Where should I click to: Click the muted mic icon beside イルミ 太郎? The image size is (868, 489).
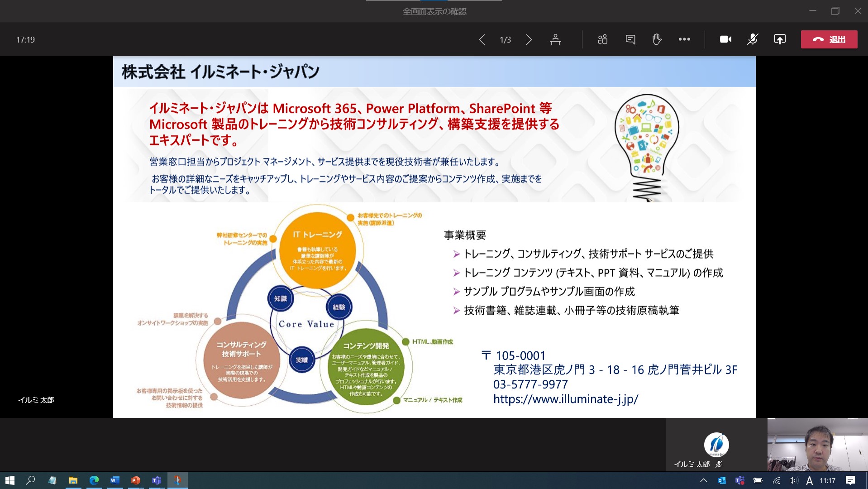pyautogui.click(x=719, y=464)
